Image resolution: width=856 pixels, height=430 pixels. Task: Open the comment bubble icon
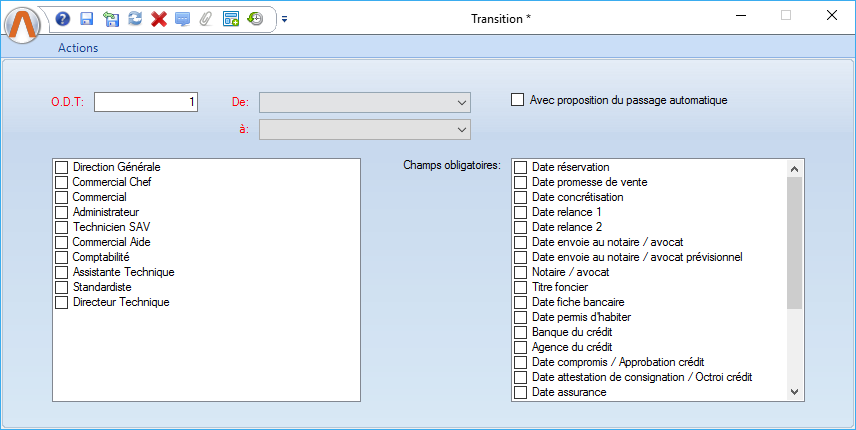click(182, 19)
